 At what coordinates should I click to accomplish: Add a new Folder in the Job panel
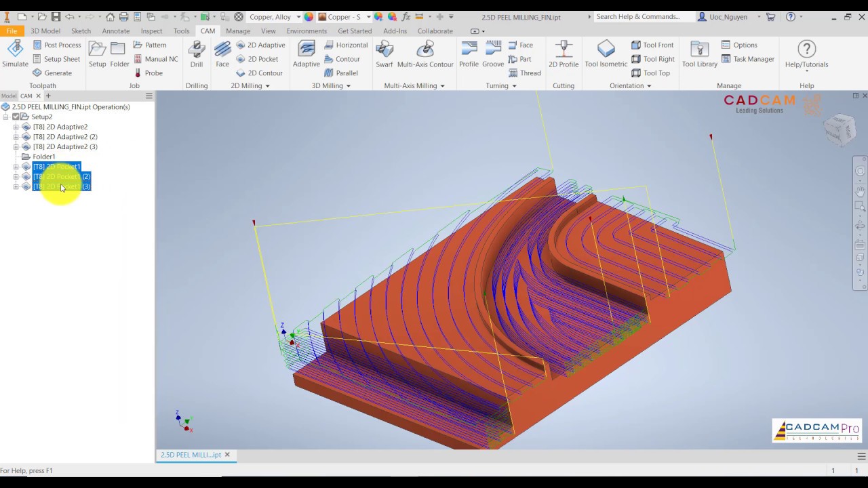[x=119, y=54]
